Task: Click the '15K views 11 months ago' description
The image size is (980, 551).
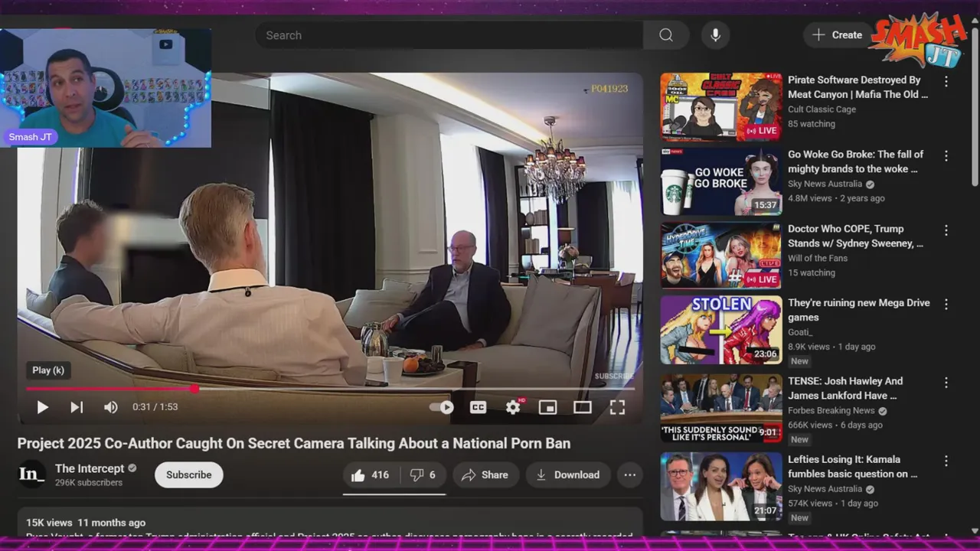Action: coord(86,523)
